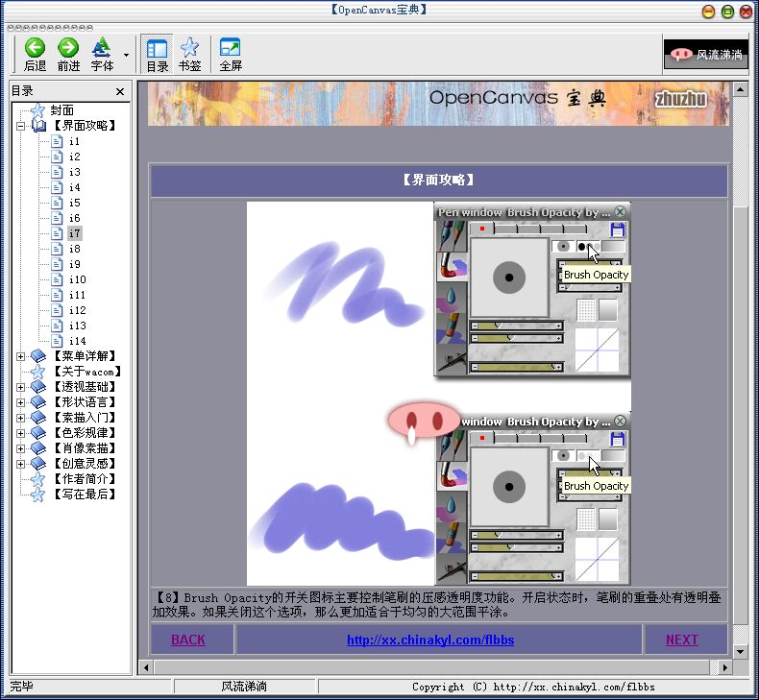This screenshot has width=759, height=700.
Task: Select the paintbrush tool in upper Pen window
Action: pyautogui.click(x=452, y=267)
